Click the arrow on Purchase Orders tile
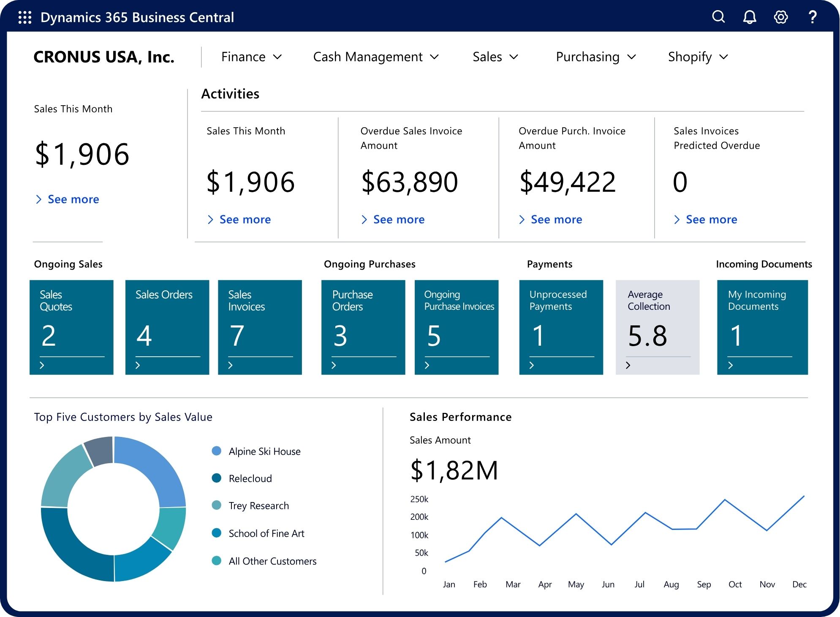The width and height of the screenshot is (840, 617). 334,365
